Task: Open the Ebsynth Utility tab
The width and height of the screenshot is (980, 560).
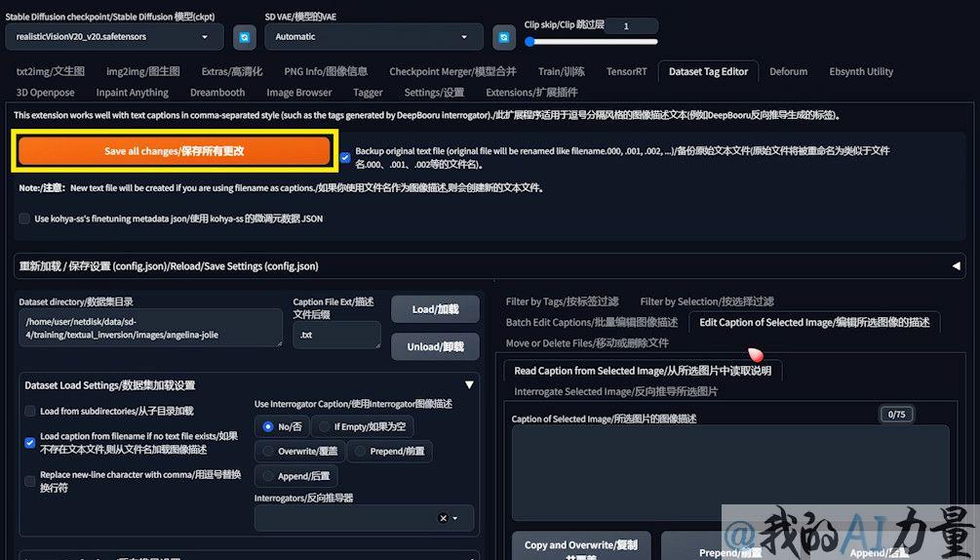Action: pos(861,71)
